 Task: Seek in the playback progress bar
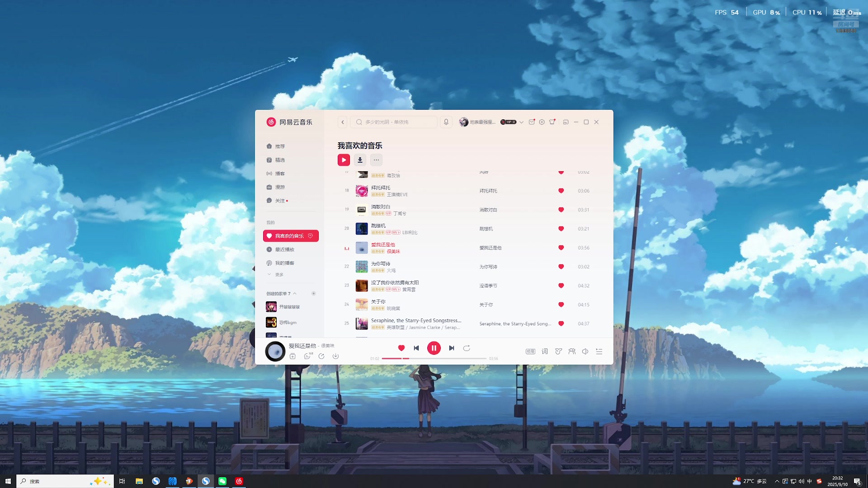(x=434, y=358)
